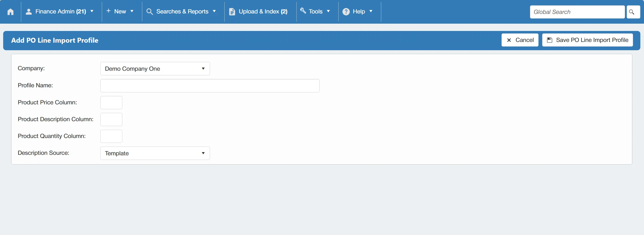The width and height of the screenshot is (644, 235).
Task: Focus the Global Search field
Action: coord(577,12)
